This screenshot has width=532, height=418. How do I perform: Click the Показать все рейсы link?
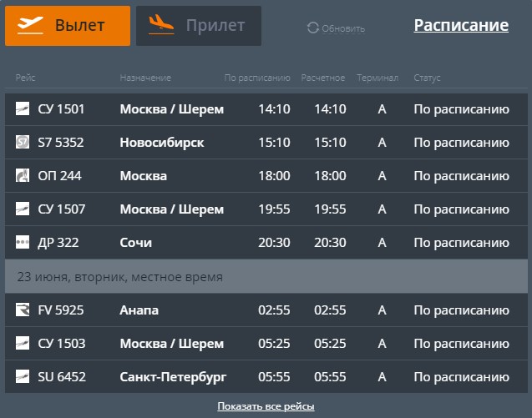click(266, 406)
